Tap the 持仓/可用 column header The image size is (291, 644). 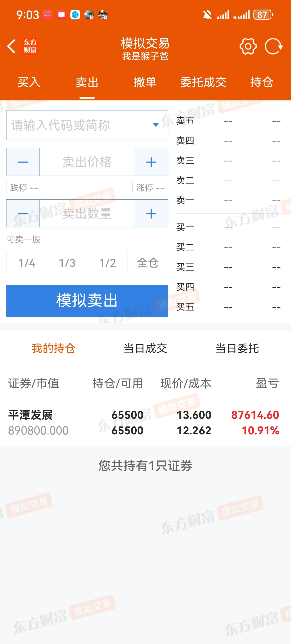[x=118, y=383]
